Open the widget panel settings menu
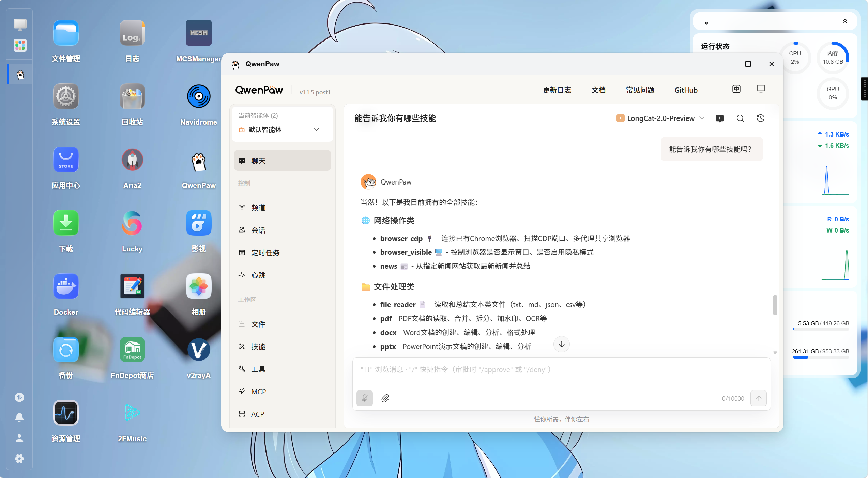 pos(705,21)
